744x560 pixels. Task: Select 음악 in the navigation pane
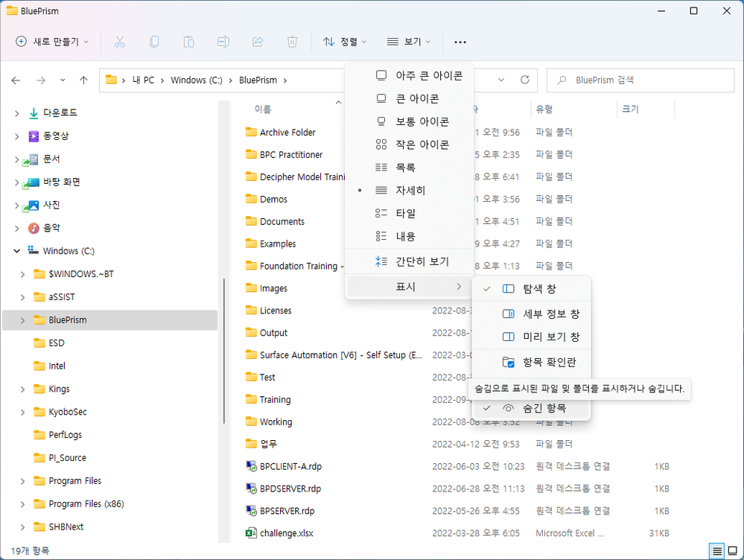(51, 228)
